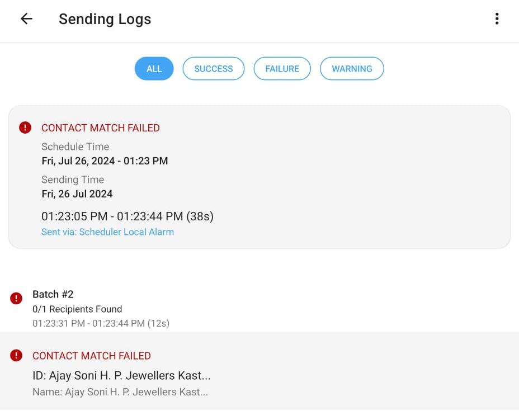
Task: Click the 0/1 Recipients Found text
Action: [x=78, y=309]
